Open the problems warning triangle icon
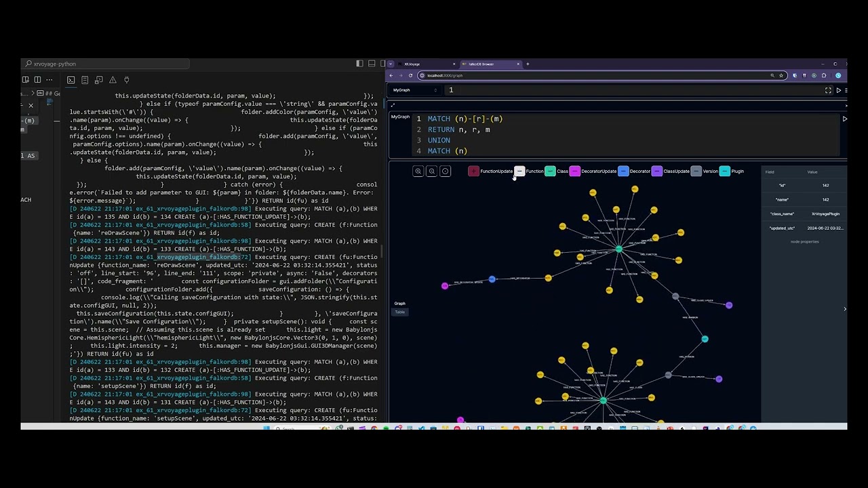 coord(113,80)
